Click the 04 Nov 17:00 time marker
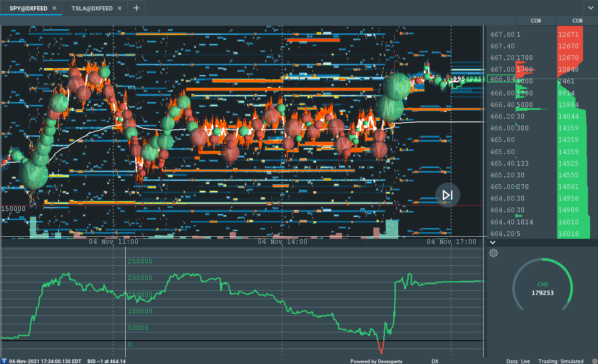This screenshot has width=598, height=364. click(452, 242)
